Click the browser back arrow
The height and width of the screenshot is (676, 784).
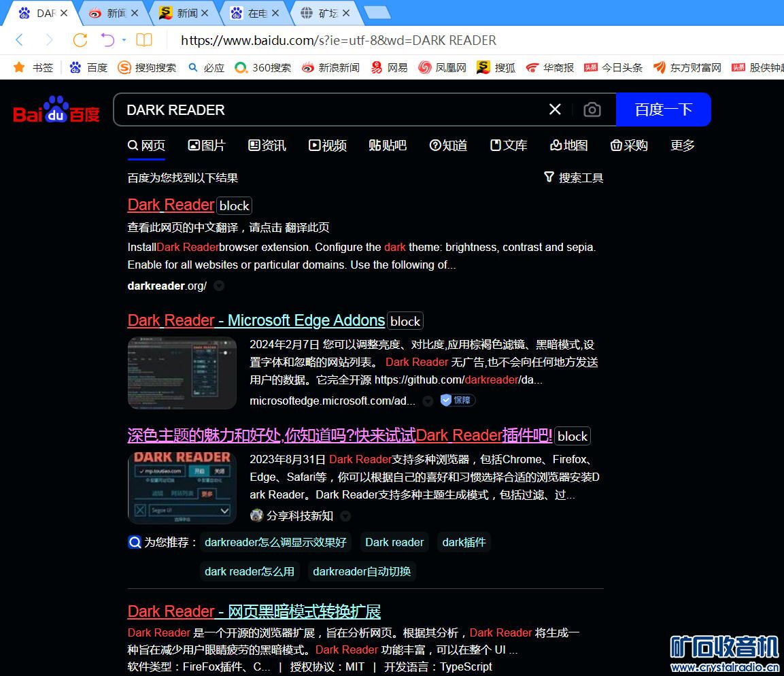(x=20, y=40)
